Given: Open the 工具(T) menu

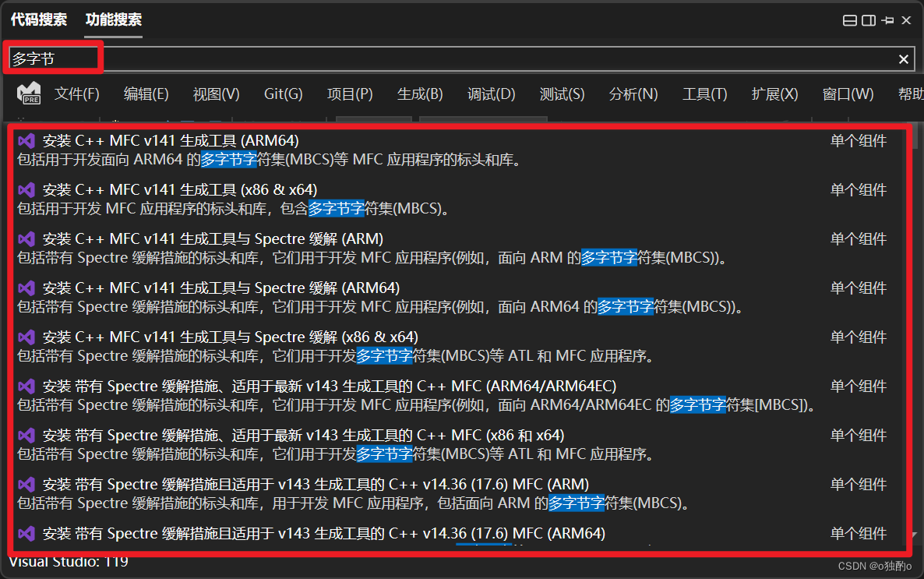Looking at the screenshot, I should tap(705, 94).
